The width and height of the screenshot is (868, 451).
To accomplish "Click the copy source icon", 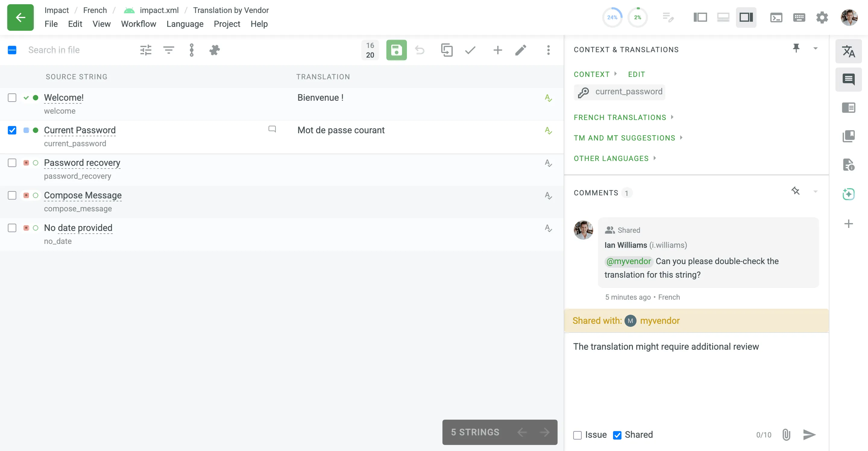I will pos(446,50).
